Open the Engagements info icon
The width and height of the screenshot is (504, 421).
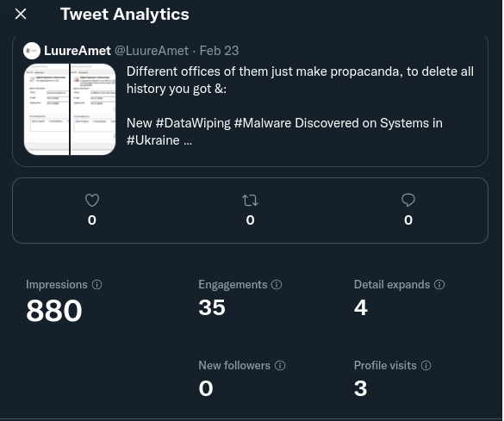(x=277, y=284)
